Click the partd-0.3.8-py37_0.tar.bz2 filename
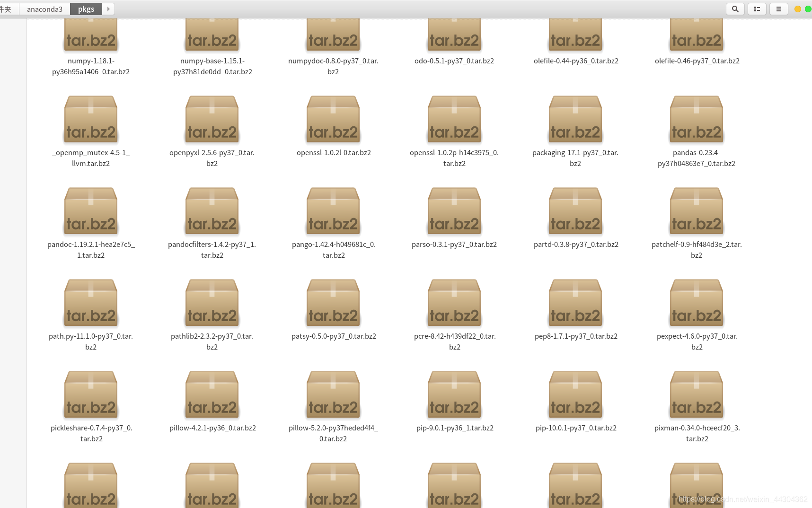This screenshot has width=812, height=508. click(576, 245)
